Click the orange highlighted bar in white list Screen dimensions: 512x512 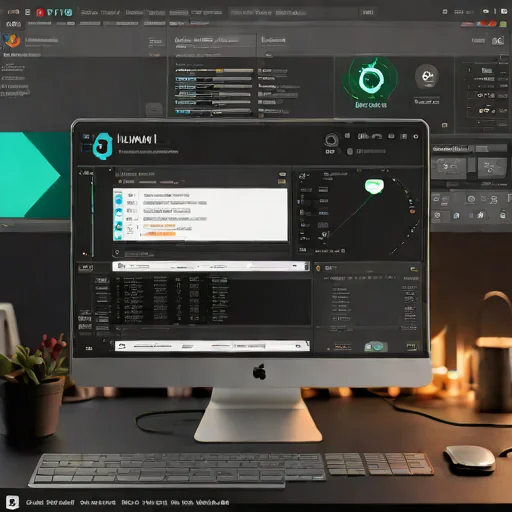click(159, 234)
